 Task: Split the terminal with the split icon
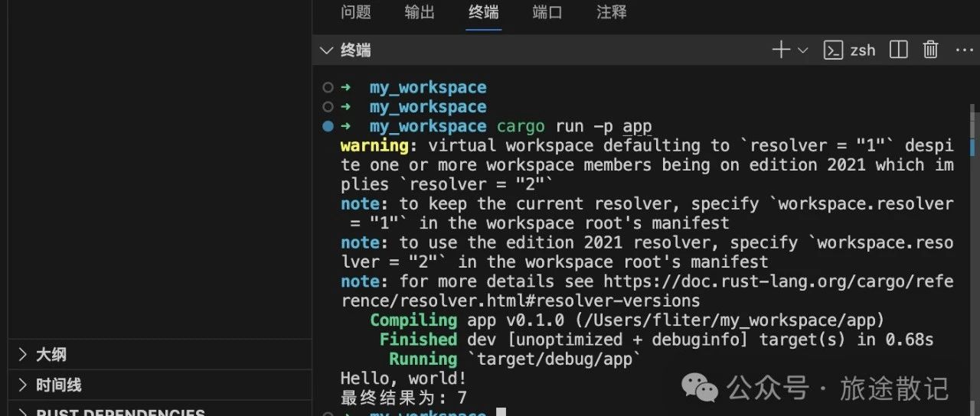coord(898,50)
